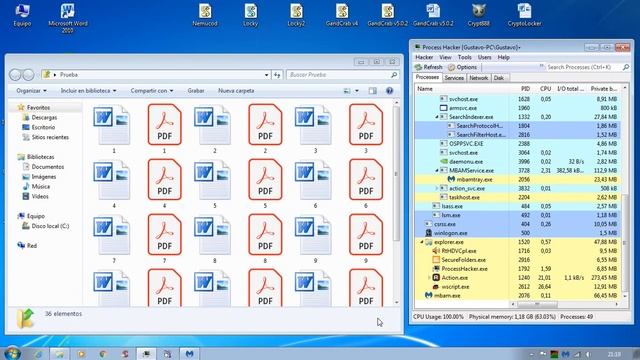Select the mbam.exe process row

click(x=518, y=296)
